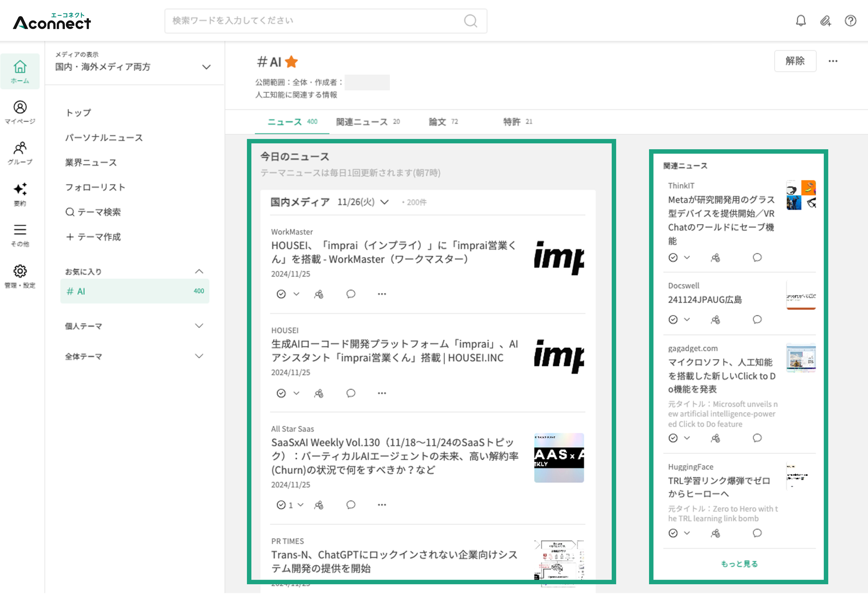Mark HuggingFace article as checked
This screenshot has height=594, width=868.
[673, 534]
